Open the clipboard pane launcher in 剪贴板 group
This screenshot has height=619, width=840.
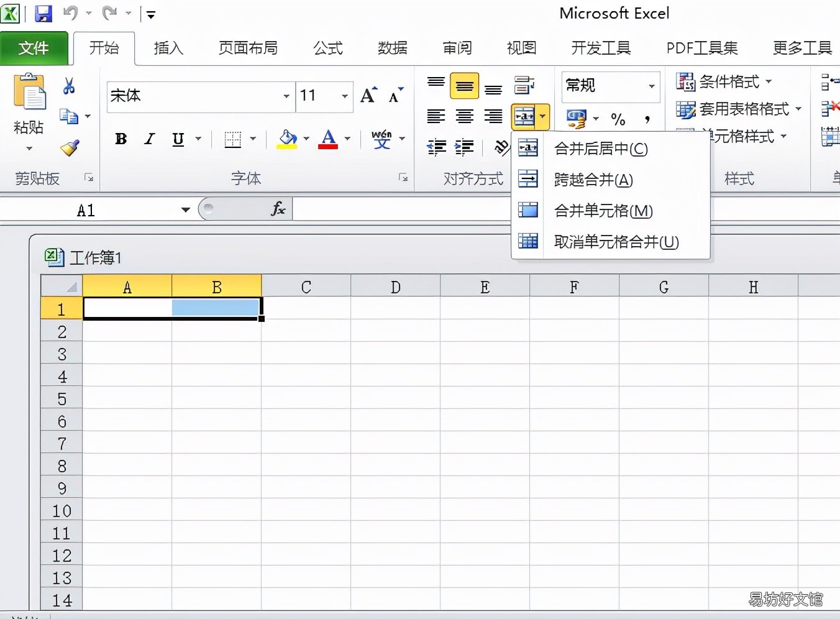pos(89,178)
